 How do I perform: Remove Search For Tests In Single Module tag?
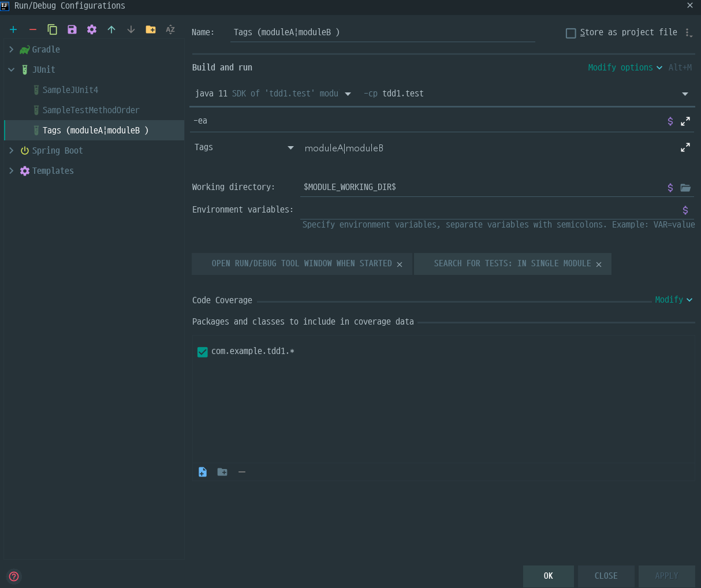(599, 265)
